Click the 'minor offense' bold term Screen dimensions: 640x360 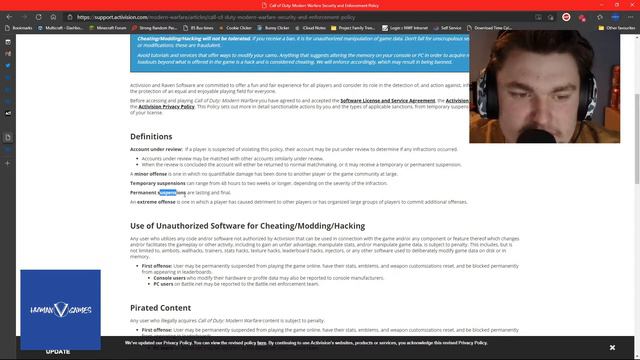[151, 174]
